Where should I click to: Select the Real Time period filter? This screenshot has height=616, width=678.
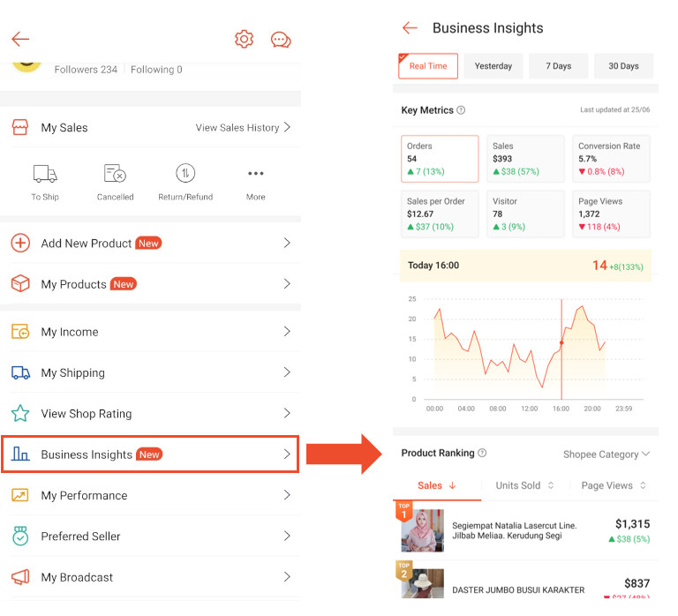tap(428, 66)
